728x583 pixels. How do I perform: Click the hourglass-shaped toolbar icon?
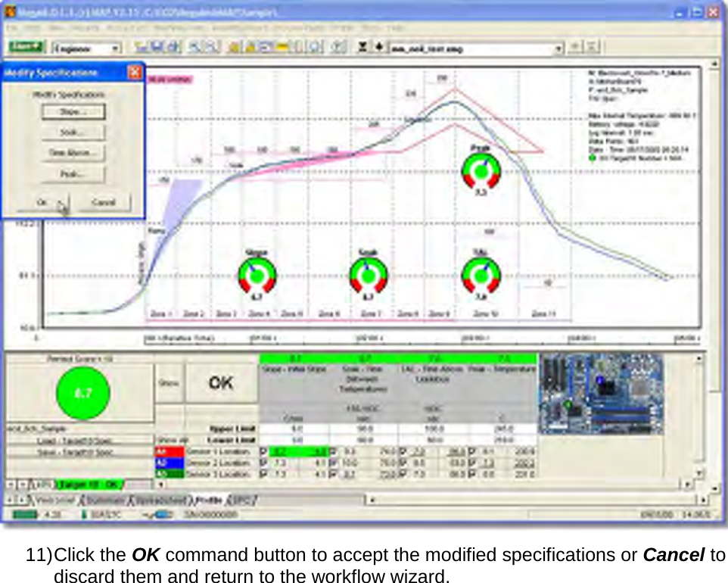[x=362, y=47]
